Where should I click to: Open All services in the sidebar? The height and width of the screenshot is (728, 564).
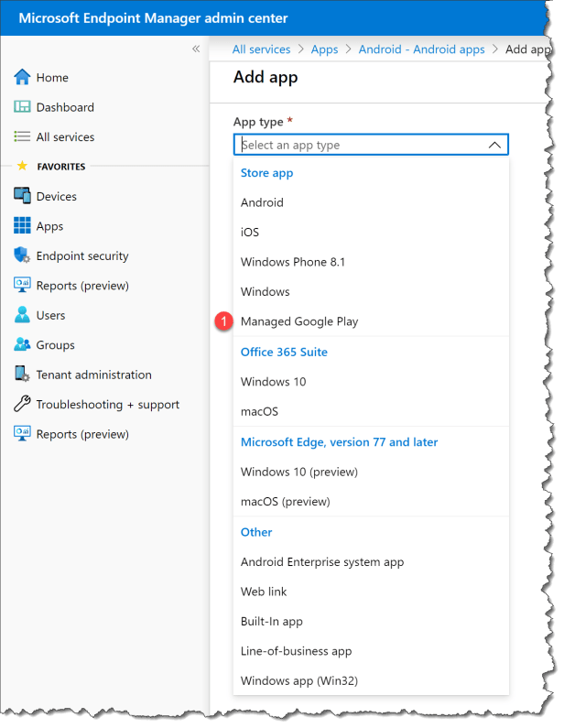pos(65,137)
